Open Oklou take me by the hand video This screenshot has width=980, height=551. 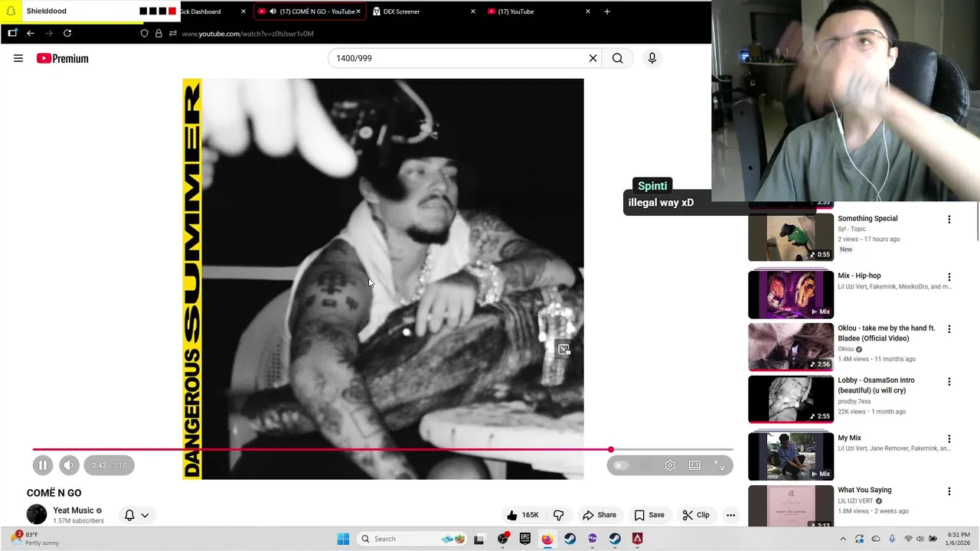(791, 347)
